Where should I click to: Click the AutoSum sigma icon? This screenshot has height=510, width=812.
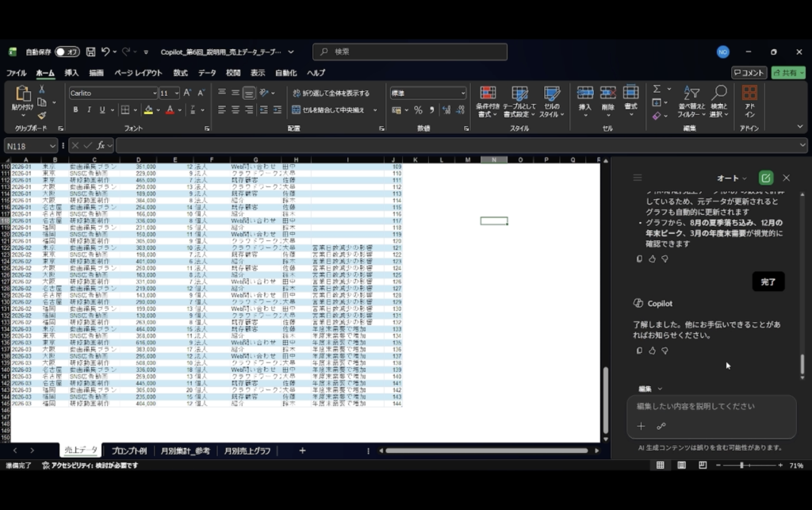(657, 89)
